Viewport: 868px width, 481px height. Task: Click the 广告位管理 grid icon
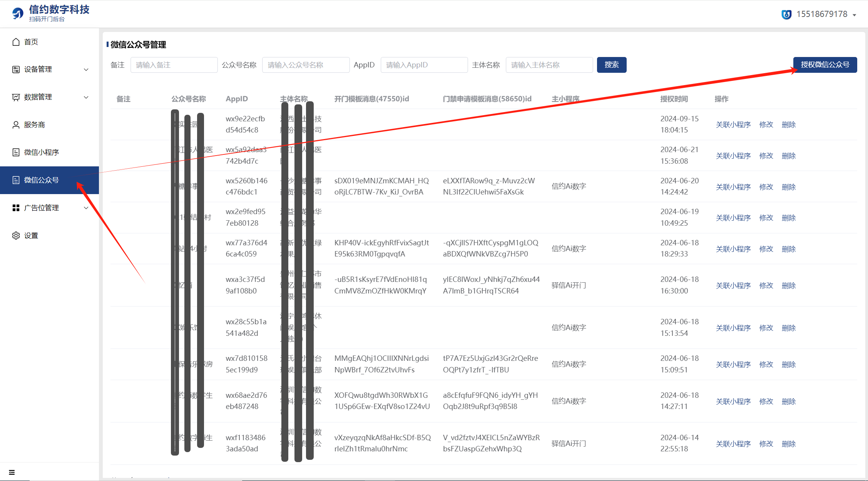tap(16, 208)
